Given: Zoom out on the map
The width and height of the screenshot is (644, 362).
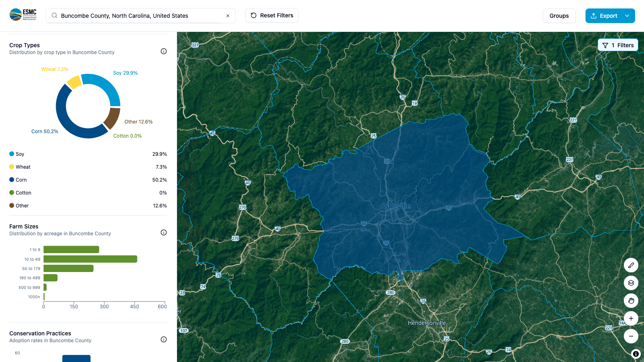Looking at the screenshot, I should pyautogui.click(x=631, y=336).
